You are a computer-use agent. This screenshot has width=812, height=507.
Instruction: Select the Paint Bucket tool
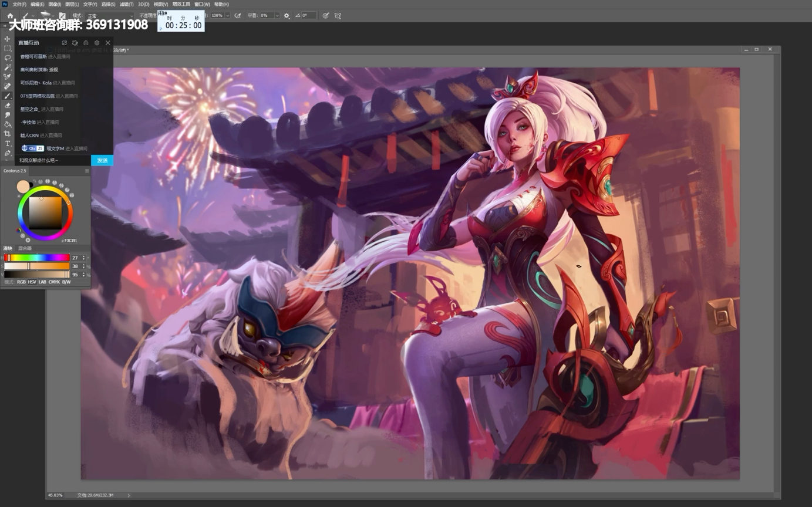coord(8,124)
